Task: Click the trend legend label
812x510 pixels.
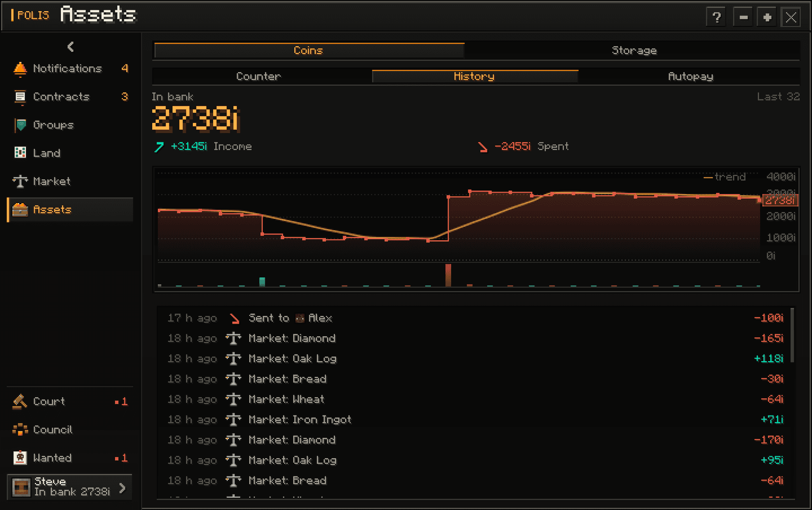Action: [x=725, y=177]
